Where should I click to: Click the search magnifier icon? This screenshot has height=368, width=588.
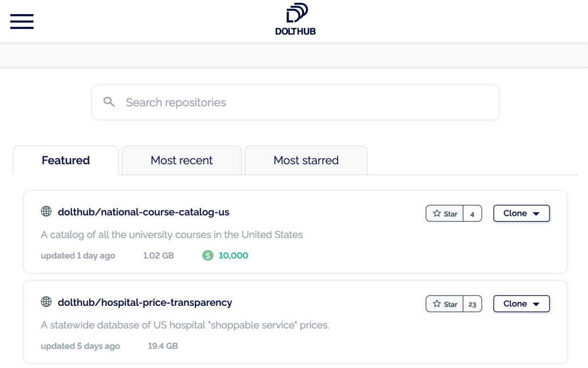[109, 102]
